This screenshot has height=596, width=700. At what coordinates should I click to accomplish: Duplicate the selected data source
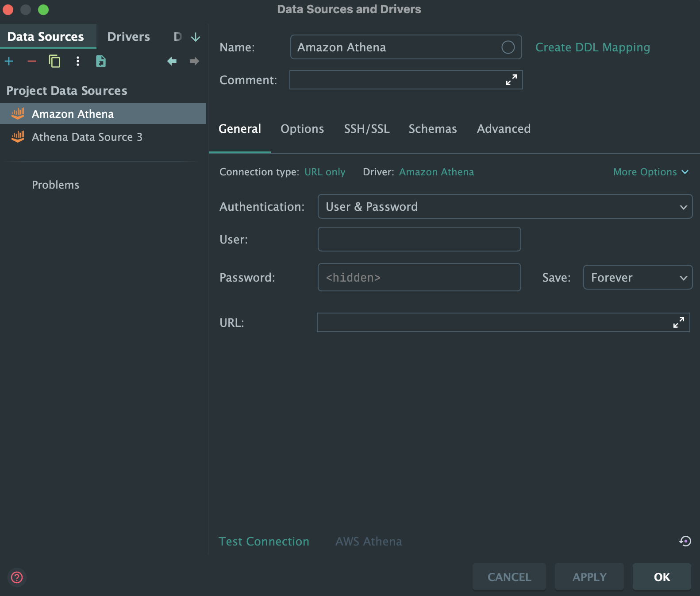tap(54, 61)
